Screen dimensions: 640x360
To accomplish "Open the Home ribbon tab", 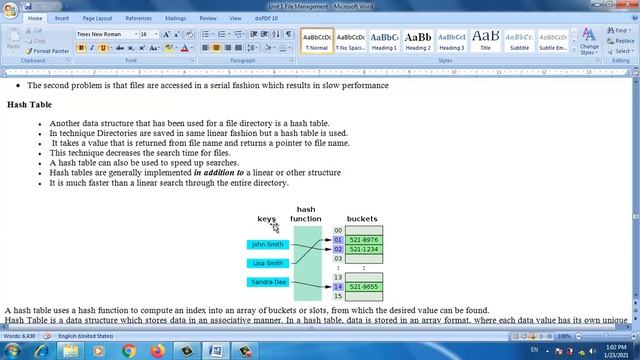I will (35, 18).
